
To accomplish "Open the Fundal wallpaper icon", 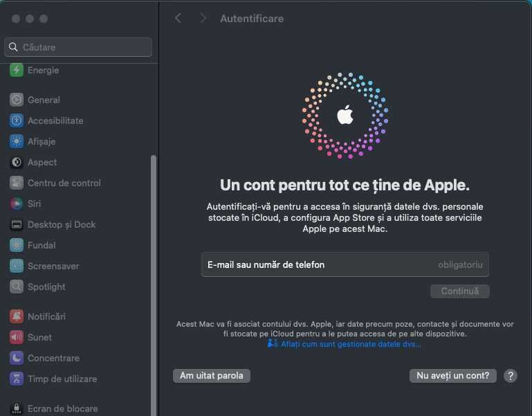I will pos(17,245).
